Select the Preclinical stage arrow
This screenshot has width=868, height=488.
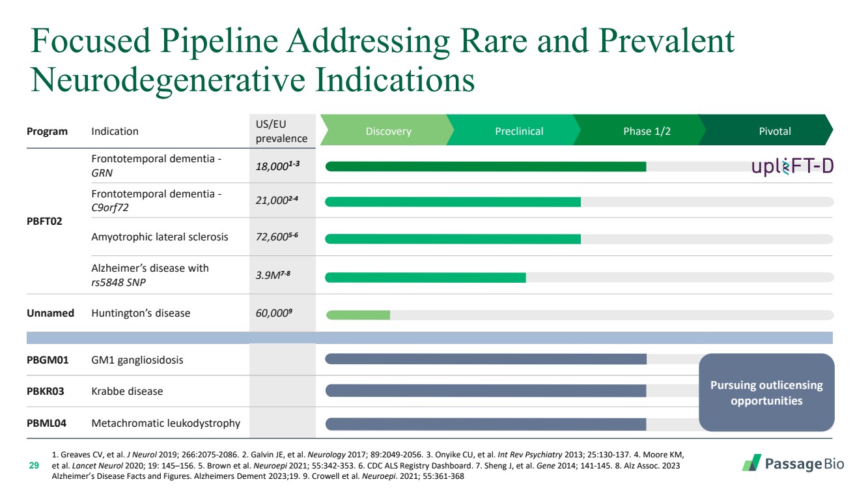(518, 131)
